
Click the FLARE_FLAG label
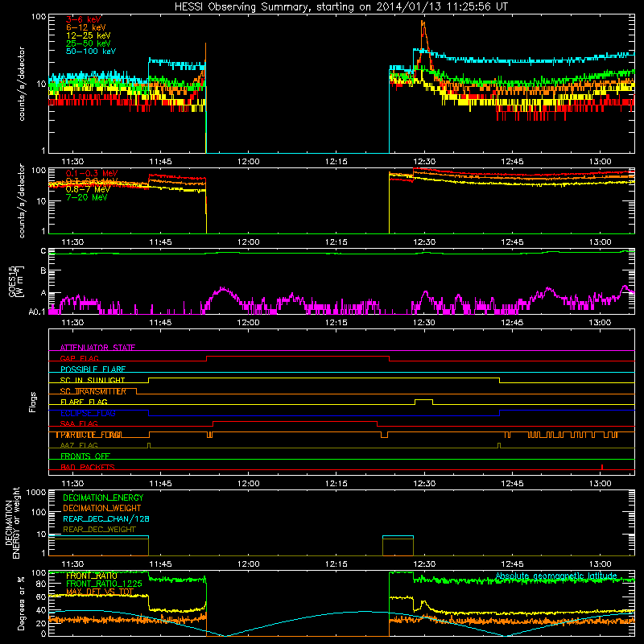(x=84, y=402)
